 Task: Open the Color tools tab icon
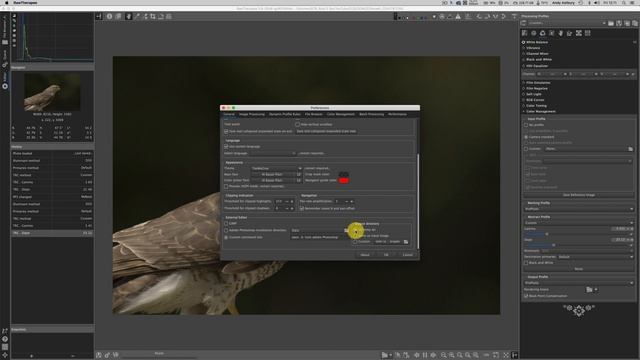click(x=543, y=33)
